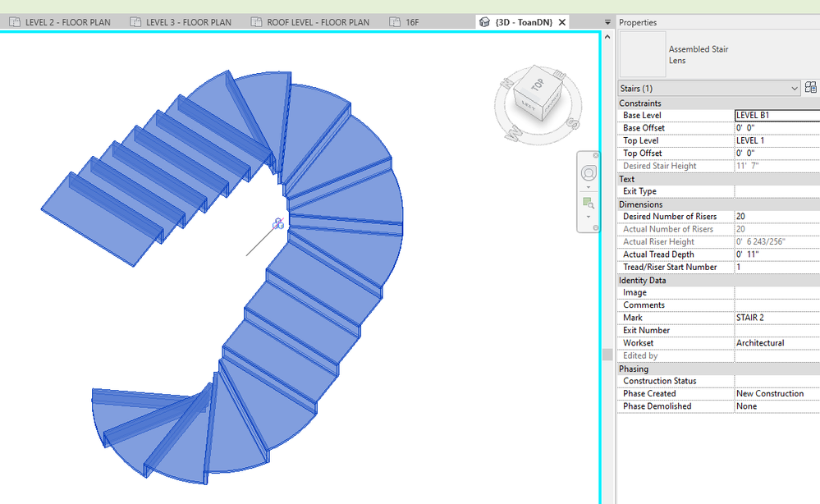Close the {3D - ToanDN} view tab

(562, 22)
